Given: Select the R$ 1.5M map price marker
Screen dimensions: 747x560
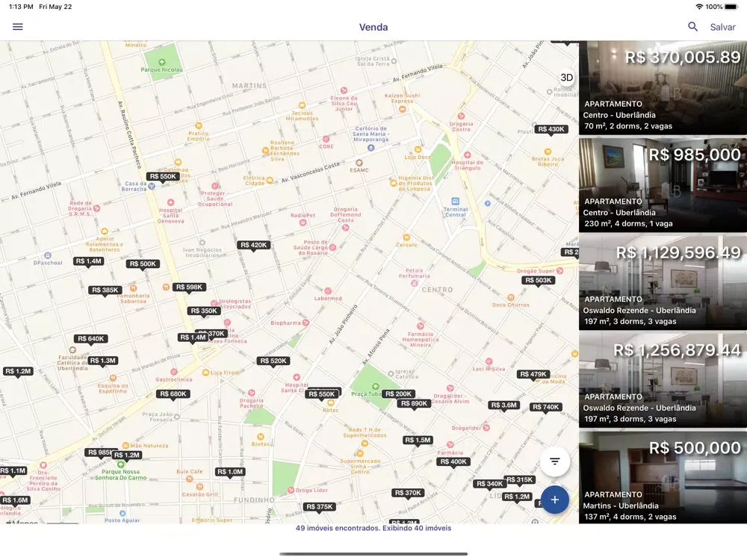Looking at the screenshot, I should (x=418, y=440).
